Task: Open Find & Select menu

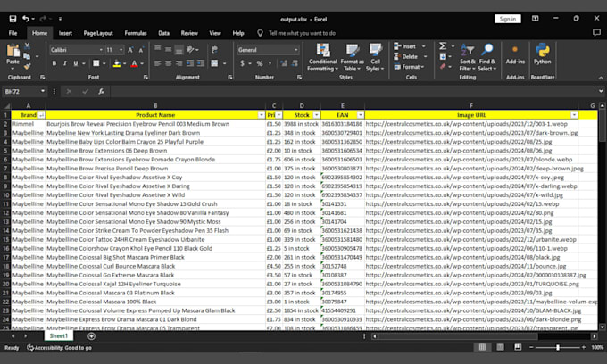Action: 487,57
